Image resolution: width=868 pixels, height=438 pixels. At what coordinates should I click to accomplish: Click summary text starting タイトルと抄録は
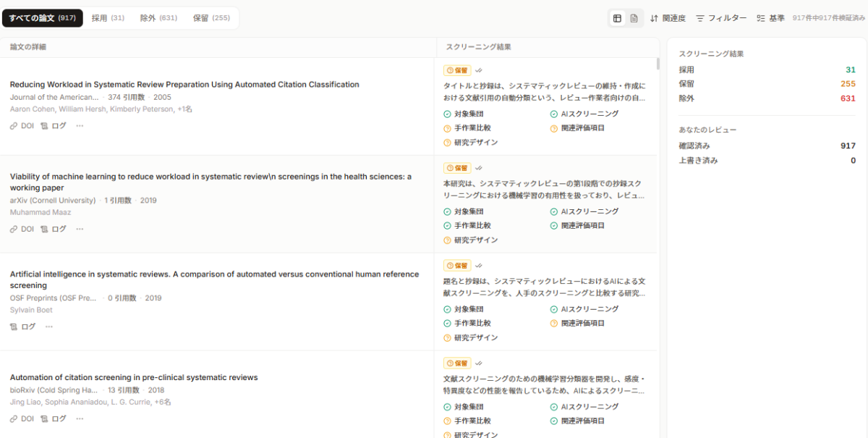[545, 92]
